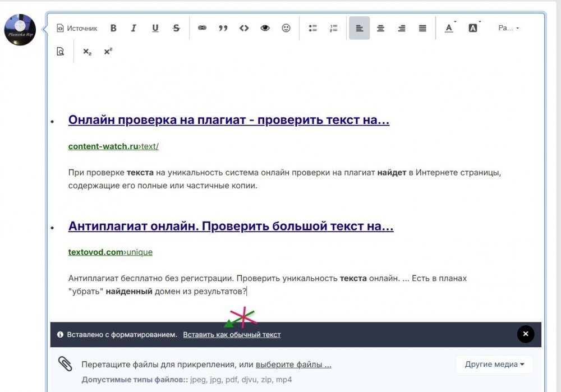Click the выберите файлы link
561x392 pixels.
(293, 365)
